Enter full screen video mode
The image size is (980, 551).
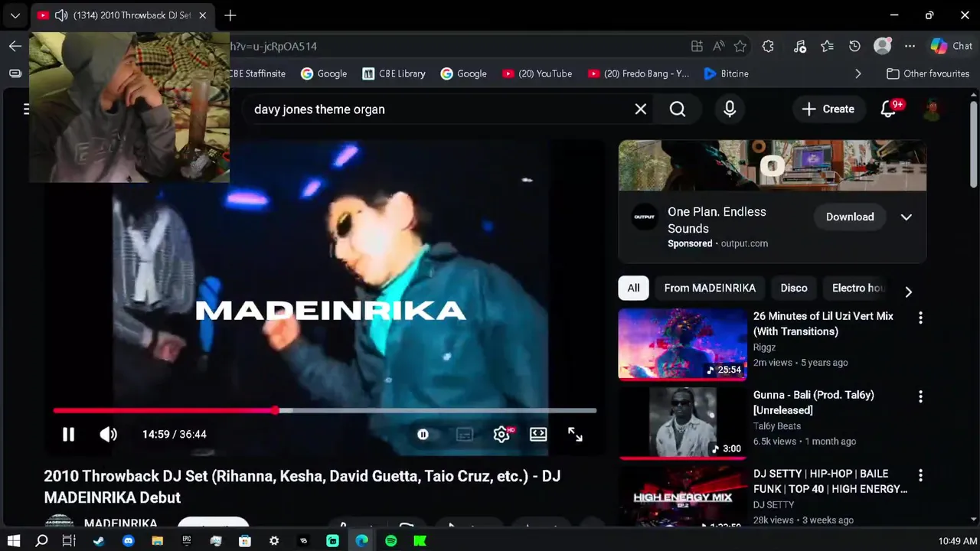pos(575,434)
